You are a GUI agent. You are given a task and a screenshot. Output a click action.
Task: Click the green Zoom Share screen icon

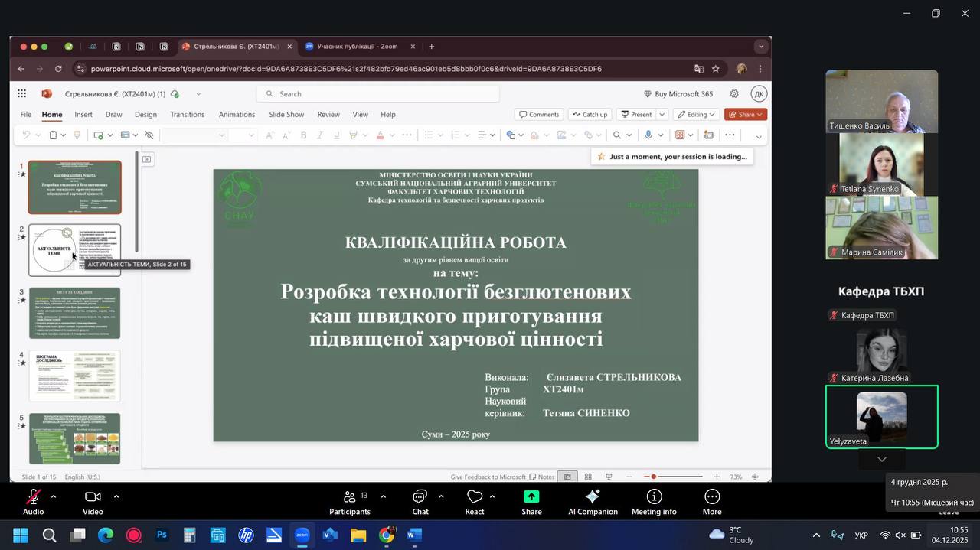pos(531,497)
